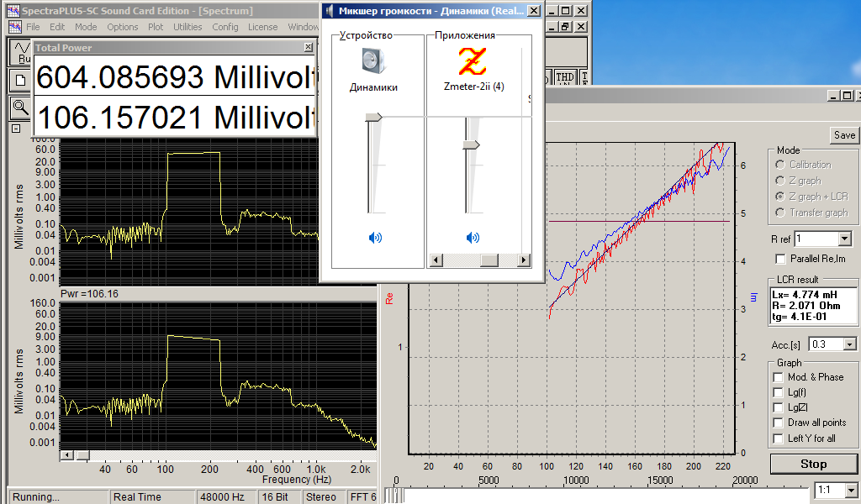Enable the Parallel Re,Im checkbox
This screenshot has height=504, width=861.
(780, 259)
